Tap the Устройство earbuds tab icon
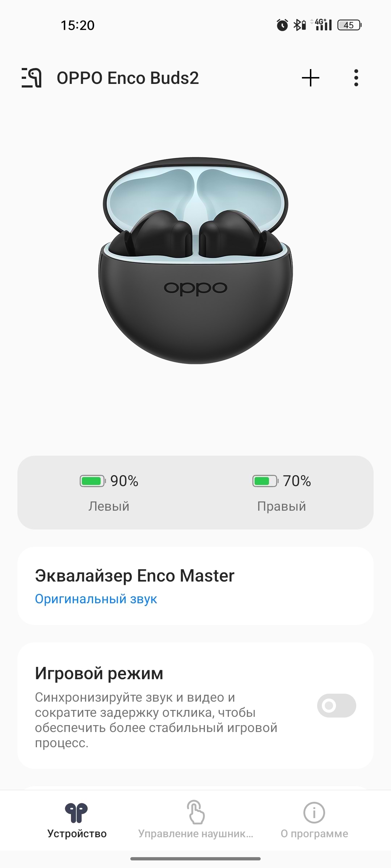Viewport: 391px width, 868px height. 76,813
